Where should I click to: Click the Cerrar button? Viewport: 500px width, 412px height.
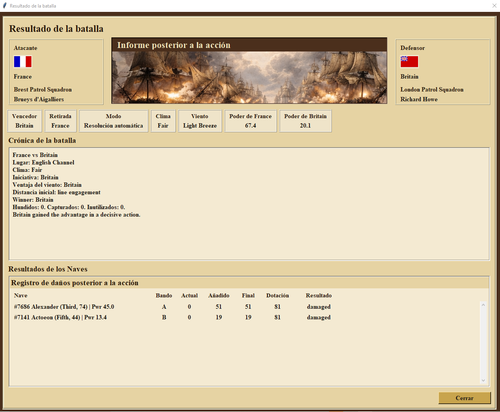pos(464,398)
